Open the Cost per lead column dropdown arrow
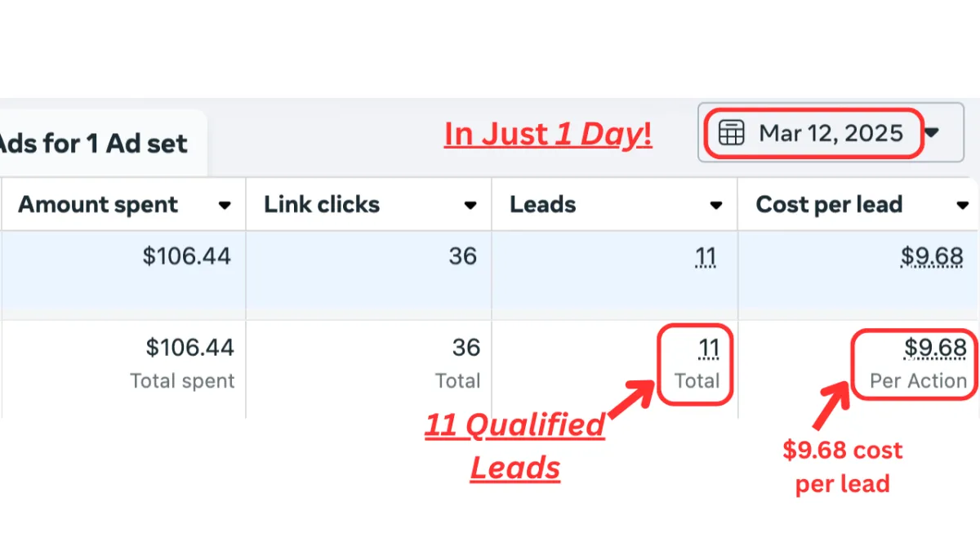Screen dimensions: 980x551 pyautogui.click(x=962, y=206)
